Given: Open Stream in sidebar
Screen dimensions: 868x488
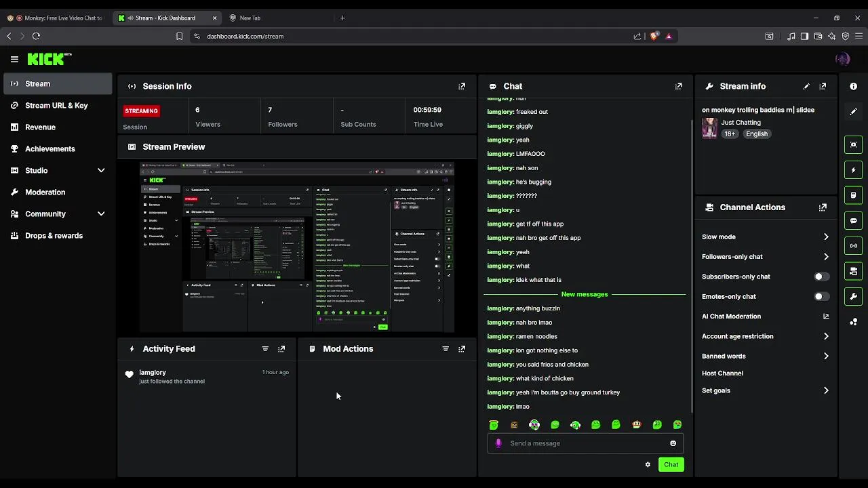Looking at the screenshot, I should click(x=58, y=83).
